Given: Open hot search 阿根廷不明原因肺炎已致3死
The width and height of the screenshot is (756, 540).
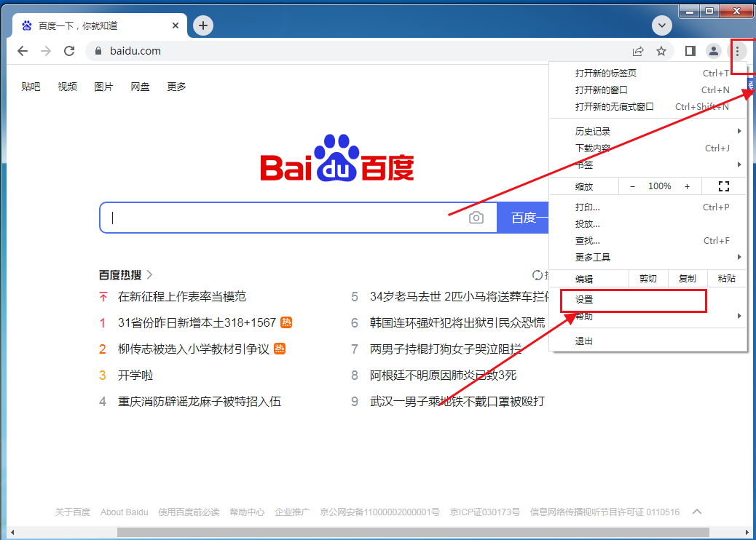Looking at the screenshot, I should tap(443, 376).
